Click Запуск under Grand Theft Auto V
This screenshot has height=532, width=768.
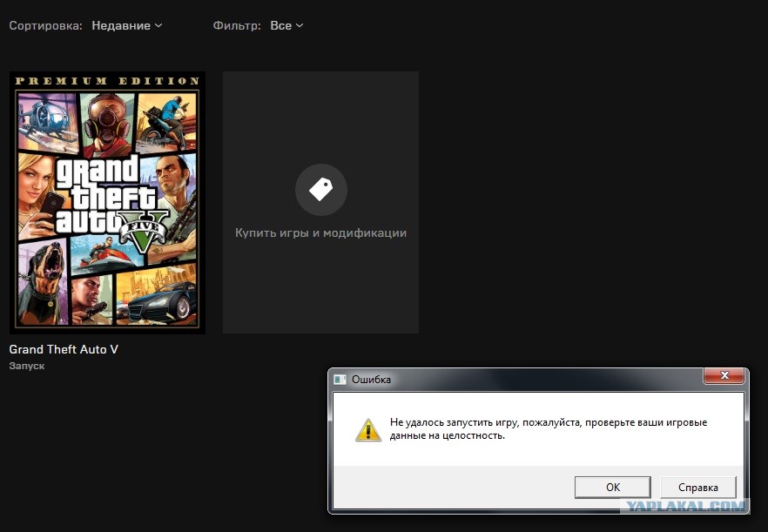click(x=27, y=366)
